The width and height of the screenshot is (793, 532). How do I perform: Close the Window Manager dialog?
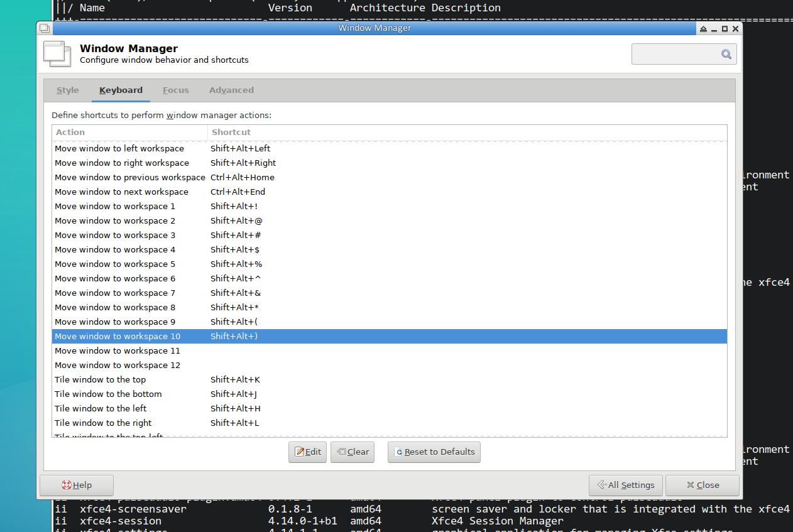pos(702,485)
